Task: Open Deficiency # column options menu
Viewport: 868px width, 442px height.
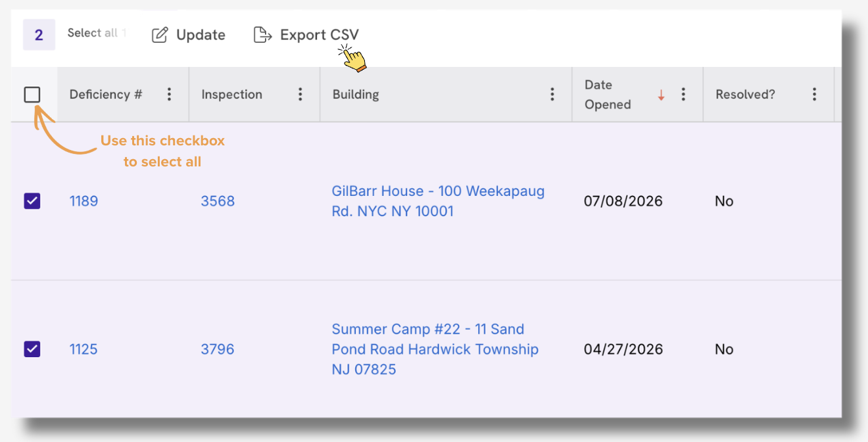Action: [169, 94]
